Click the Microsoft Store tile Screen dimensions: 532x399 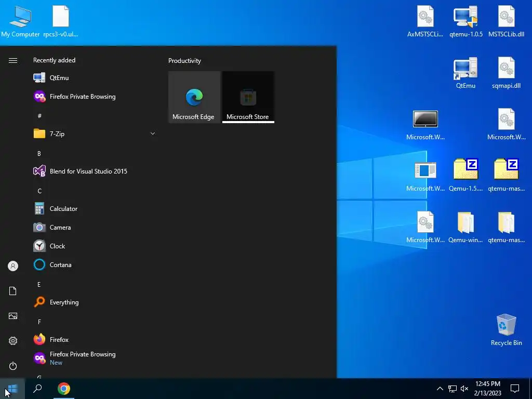(248, 97)
